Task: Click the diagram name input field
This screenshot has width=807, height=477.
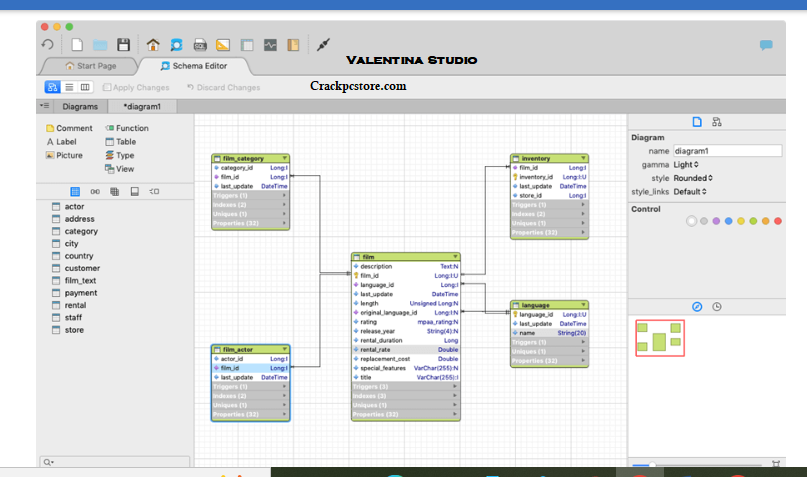Action: (726, 151)
